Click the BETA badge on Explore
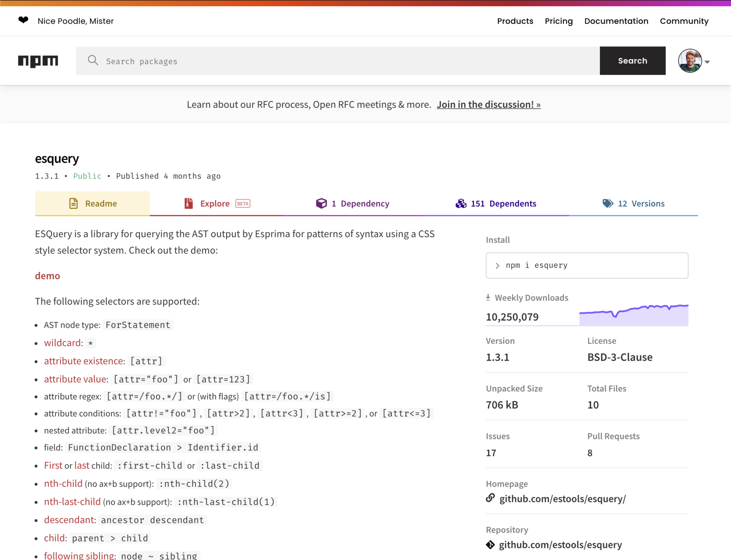The width and height of the screenshot is (731, 560). (243, 203)
